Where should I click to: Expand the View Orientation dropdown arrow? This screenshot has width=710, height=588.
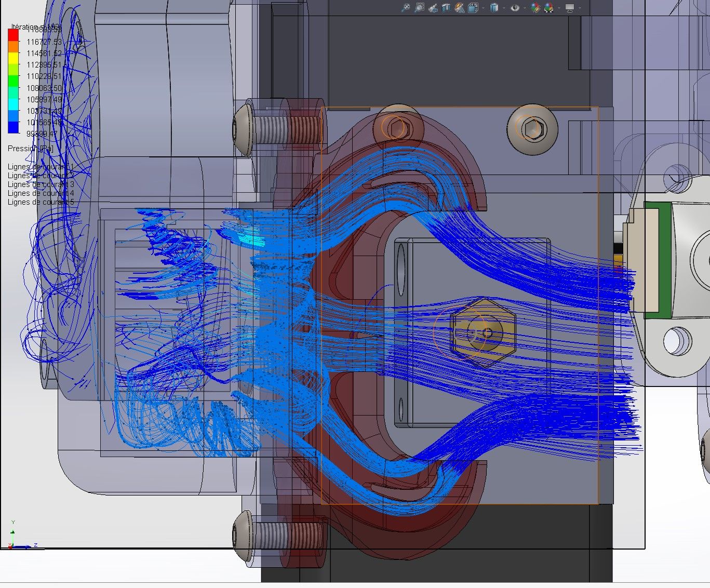(483, 8)
